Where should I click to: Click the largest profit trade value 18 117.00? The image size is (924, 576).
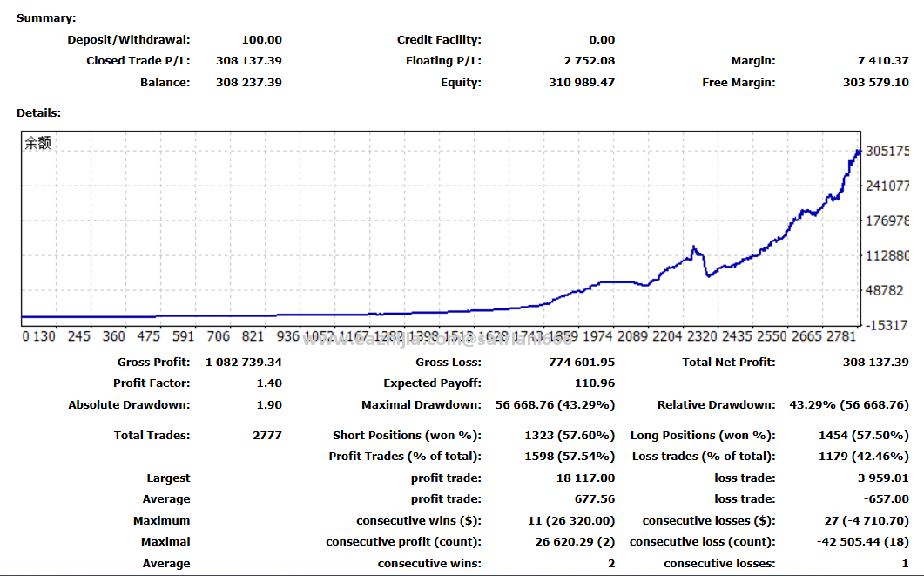coord(586,478)
